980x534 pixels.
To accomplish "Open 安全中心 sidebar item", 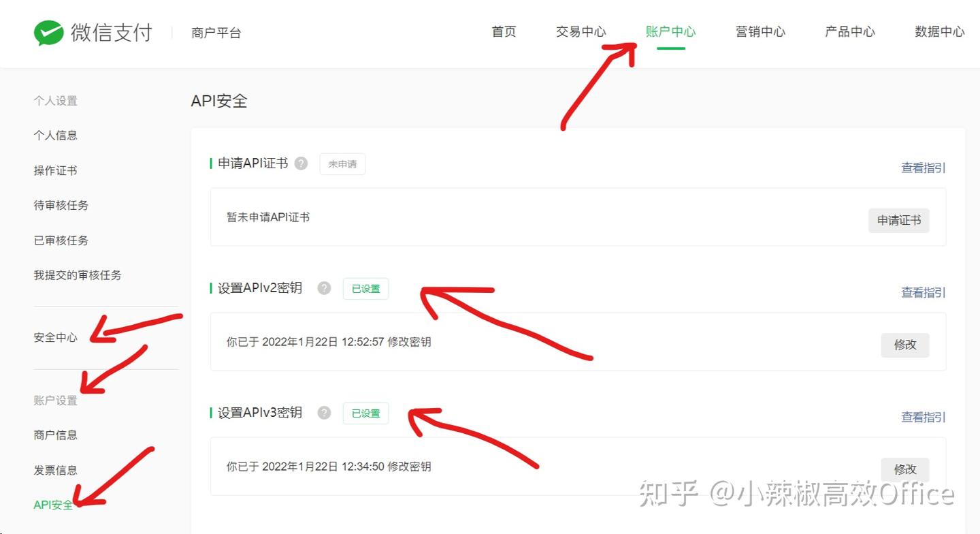I will point(56,337).
